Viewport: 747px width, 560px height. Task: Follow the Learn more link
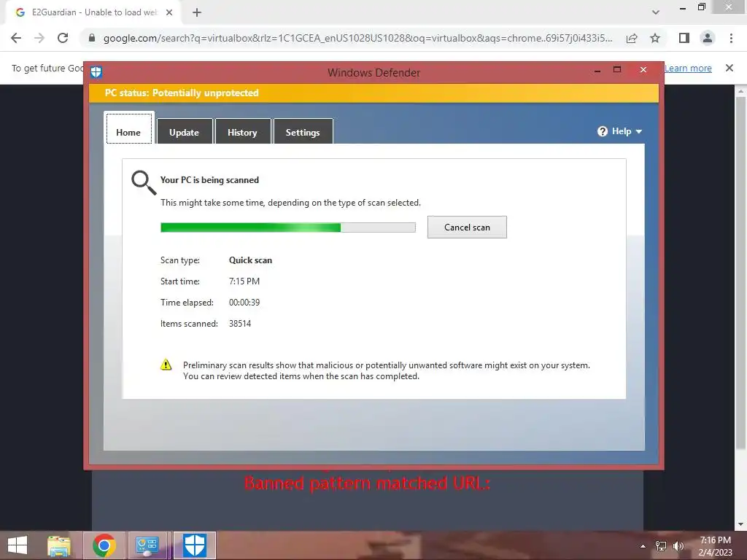pos(688,68)
